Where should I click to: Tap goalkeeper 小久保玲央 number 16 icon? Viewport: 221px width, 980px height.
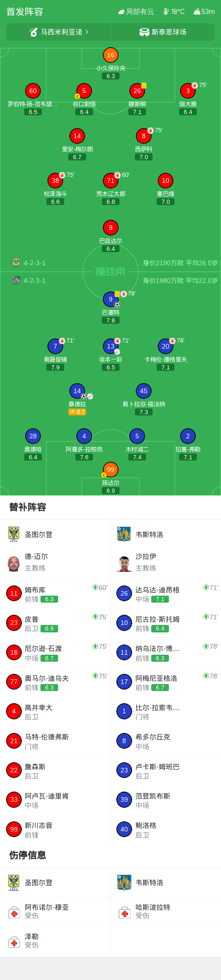point(110,55)
